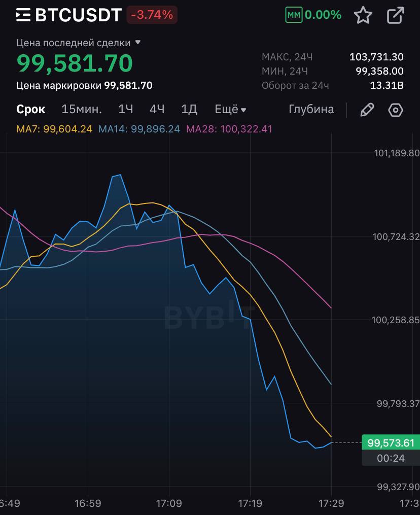Tap the -3.74% change badge
420x515 pixels.
(152, 15)
